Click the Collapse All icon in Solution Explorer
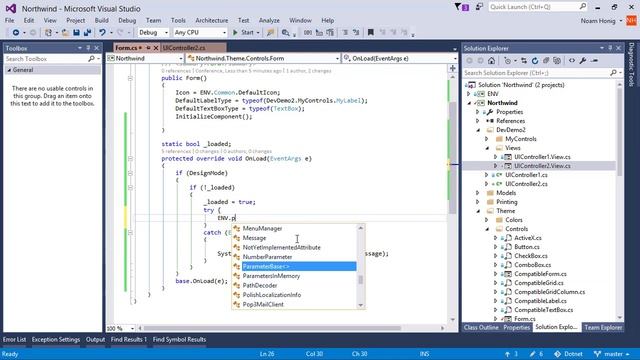 pos(546,61)
